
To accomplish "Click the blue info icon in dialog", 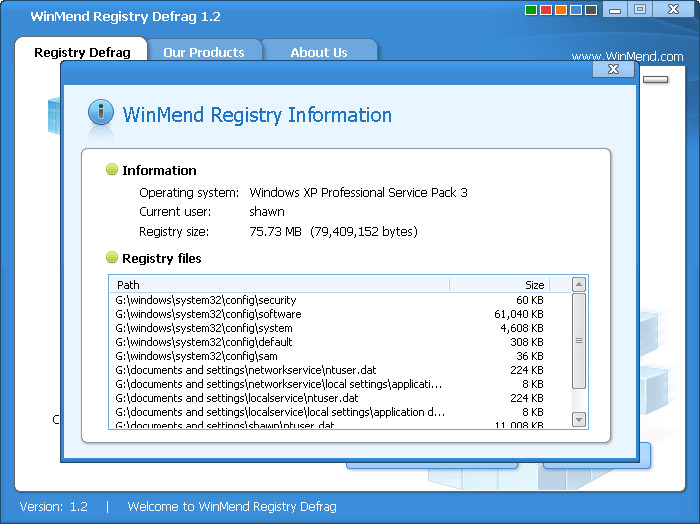I will click(x=101, y=112).
